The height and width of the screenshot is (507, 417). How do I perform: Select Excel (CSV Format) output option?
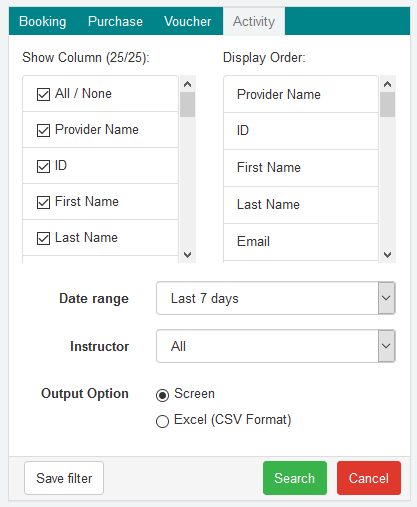click(x=162, y=421)
